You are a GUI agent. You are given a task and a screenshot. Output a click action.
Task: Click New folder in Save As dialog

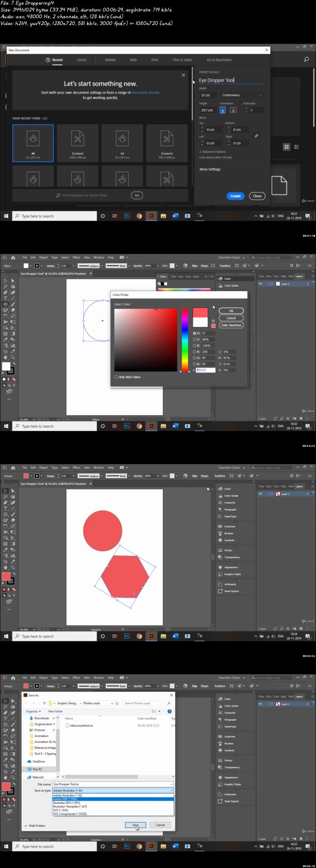coord(55,711)
